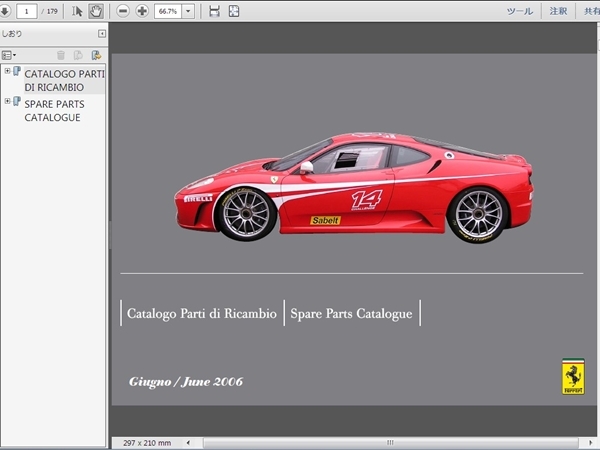Click the horizontal scrollbar right arrow

click(591, 443)
